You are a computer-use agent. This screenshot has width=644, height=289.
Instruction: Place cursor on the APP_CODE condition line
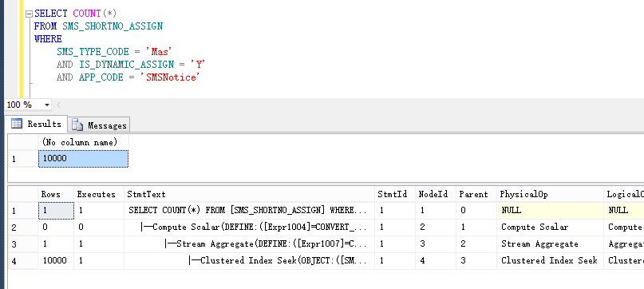[128, 77]
